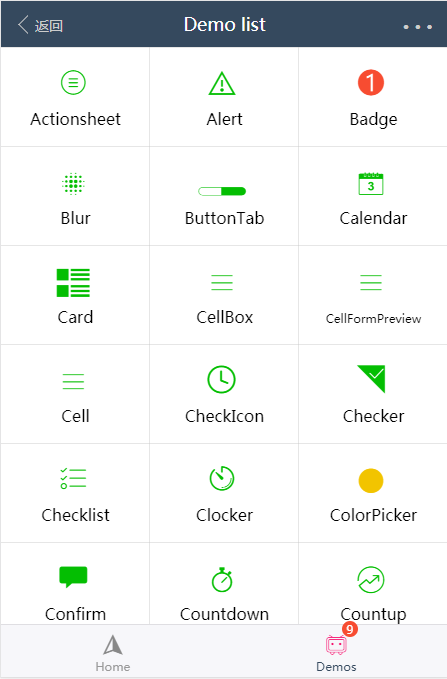Open the Confirm speech bubble icon
Screen dimensions: 447x679
coord(73,577)
